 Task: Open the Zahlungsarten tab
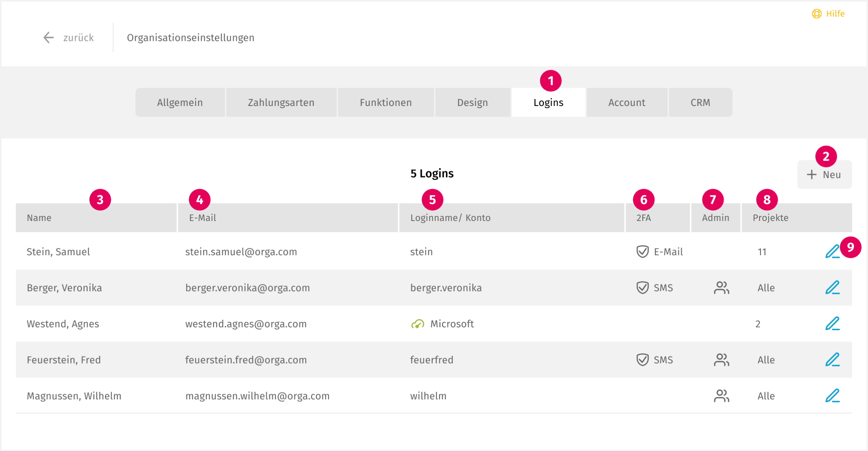281,103
